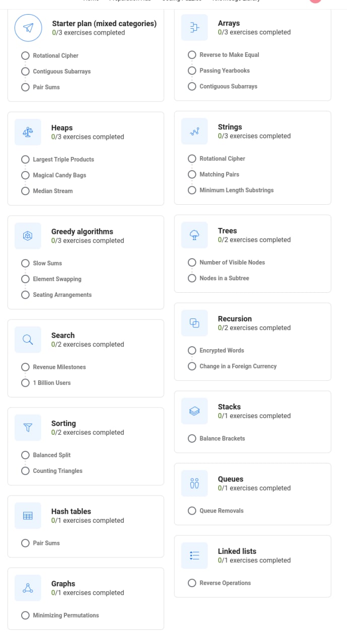Mark Rotational Cipher as complete

(x=25, y=55)
